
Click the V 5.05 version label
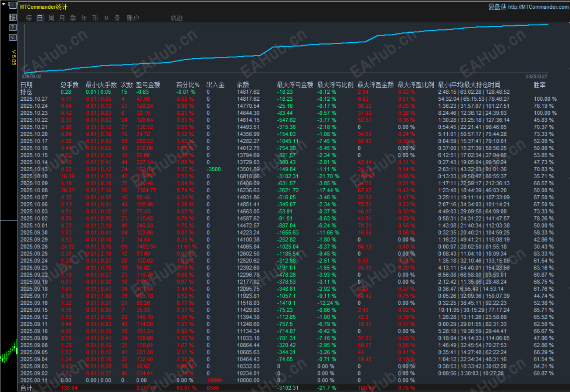(14, 58)
